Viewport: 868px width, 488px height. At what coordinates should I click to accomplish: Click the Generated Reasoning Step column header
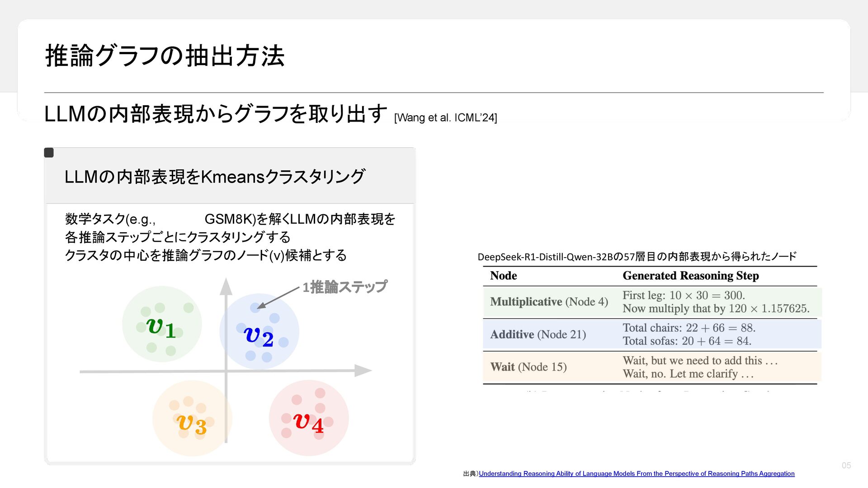point(690,276)
